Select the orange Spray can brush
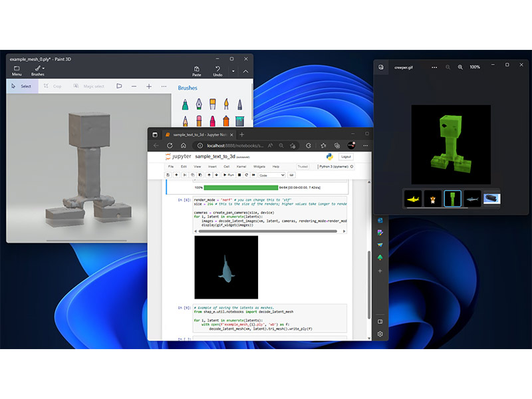 (226, 121)
